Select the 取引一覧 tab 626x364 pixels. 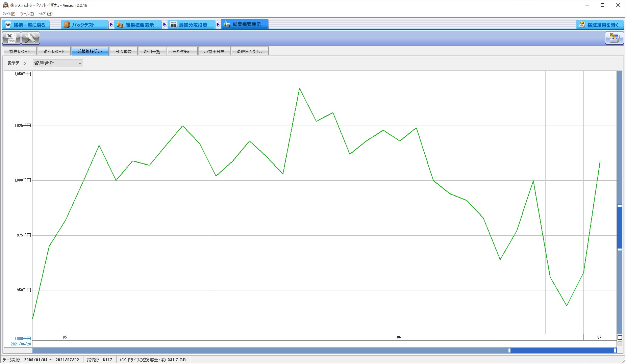(152, 51)
